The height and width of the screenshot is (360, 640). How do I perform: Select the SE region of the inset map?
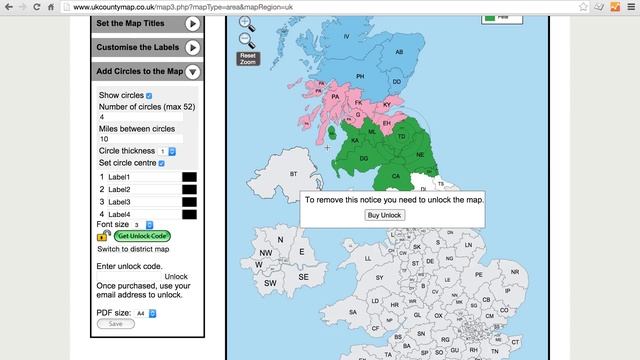click(x=303, y=277)
